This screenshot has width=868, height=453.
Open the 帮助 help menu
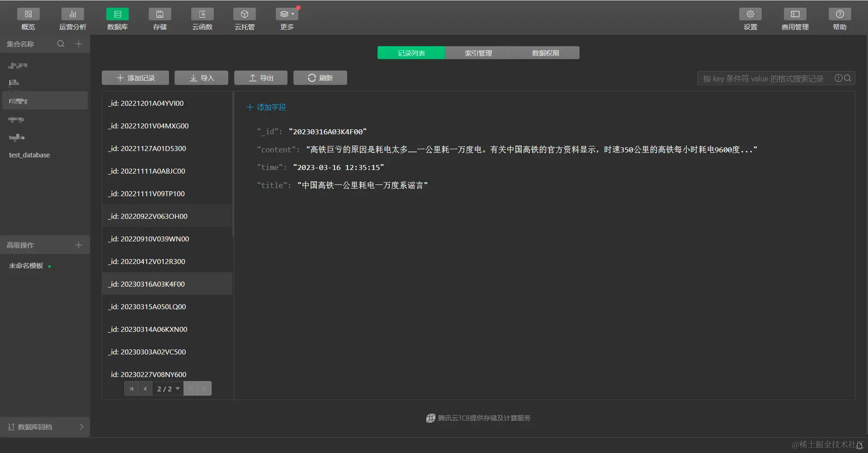tap(840, 19)
